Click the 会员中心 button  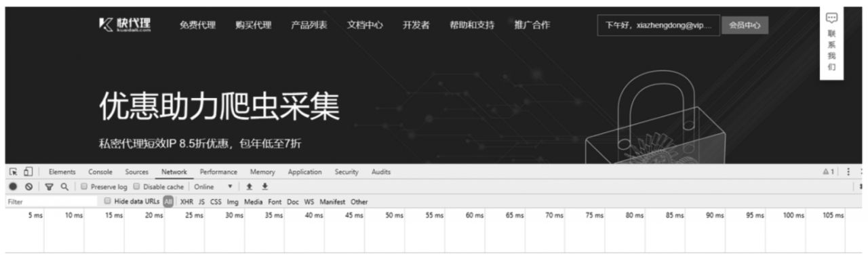745,25
